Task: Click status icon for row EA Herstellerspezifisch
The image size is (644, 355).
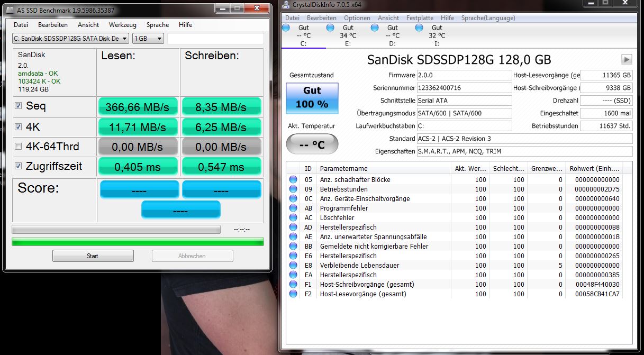Action: coord(293,275)
